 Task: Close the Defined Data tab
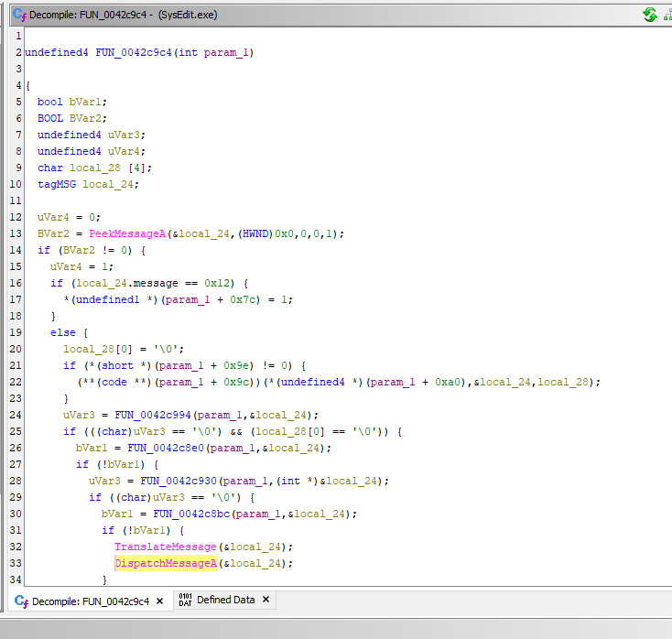point(266,600)
